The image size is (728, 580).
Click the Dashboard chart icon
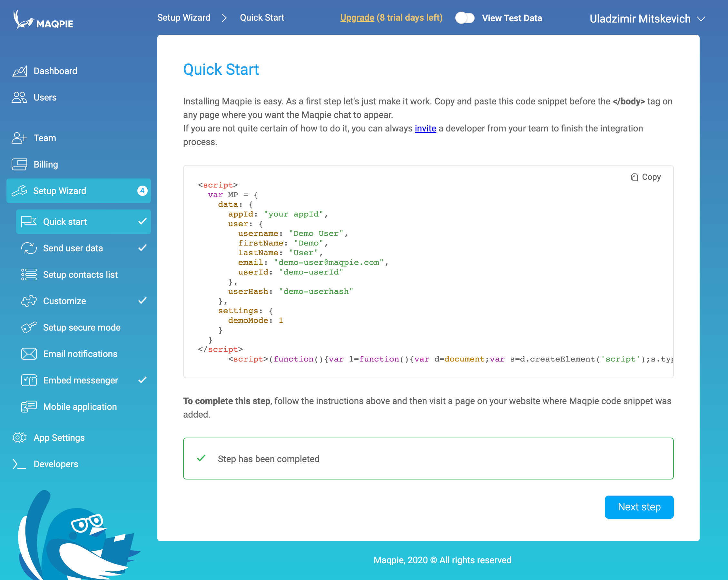20,71
